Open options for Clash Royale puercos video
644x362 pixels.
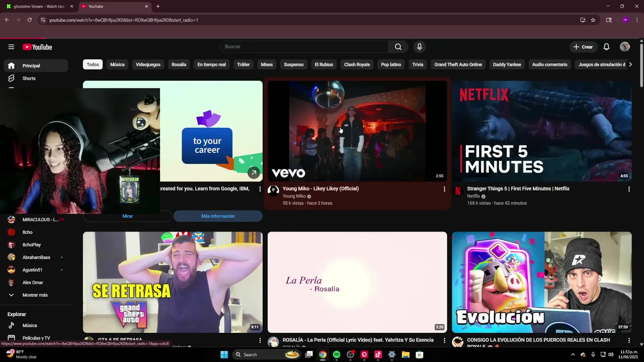(629, 340)
